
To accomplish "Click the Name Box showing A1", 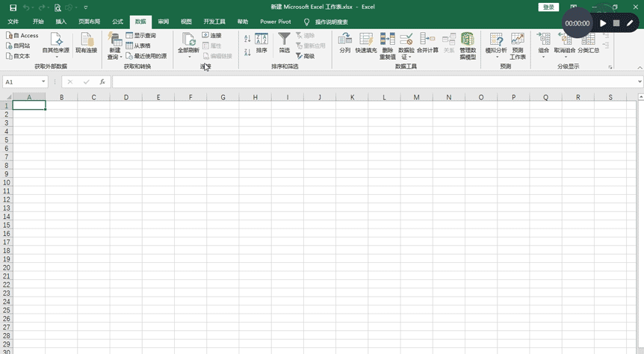I will click(22, 81).
